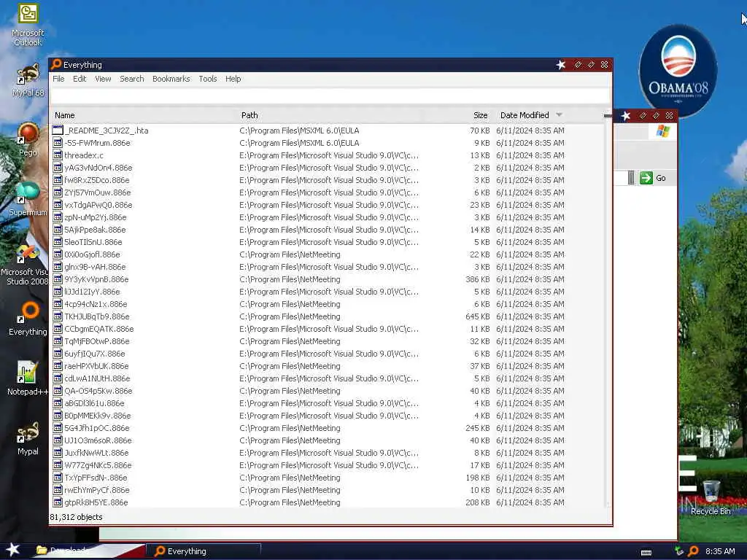Click icon next to 5leoTIlSnU.886e
This screenshot has width=747, height=560.
click(x=58, y=242)
